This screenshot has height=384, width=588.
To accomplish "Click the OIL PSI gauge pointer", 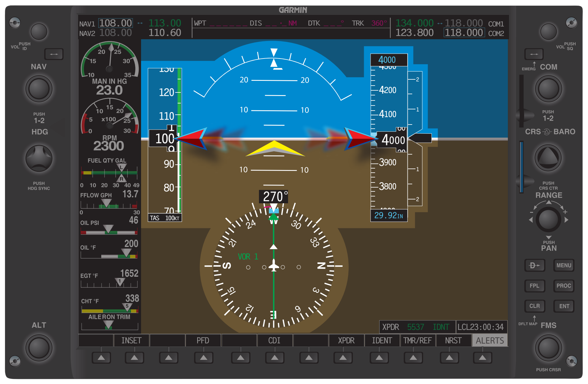I will 108,229.
